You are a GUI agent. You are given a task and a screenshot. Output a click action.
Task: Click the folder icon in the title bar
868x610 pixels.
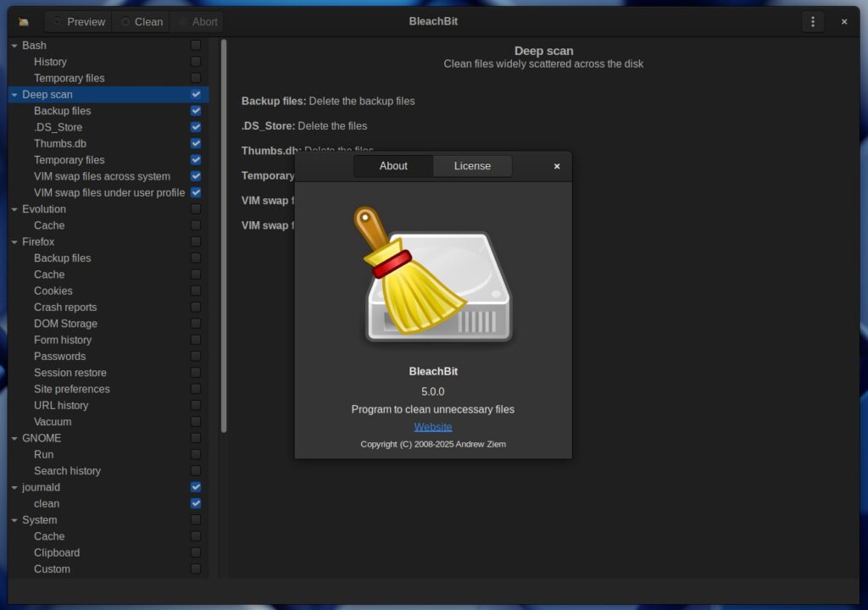click(x=21, y=21)
